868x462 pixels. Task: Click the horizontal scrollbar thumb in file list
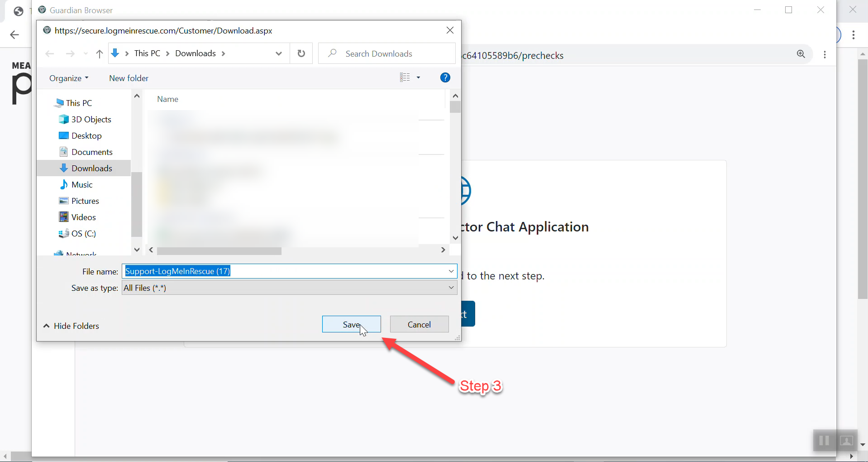click(x=219, y=250)
